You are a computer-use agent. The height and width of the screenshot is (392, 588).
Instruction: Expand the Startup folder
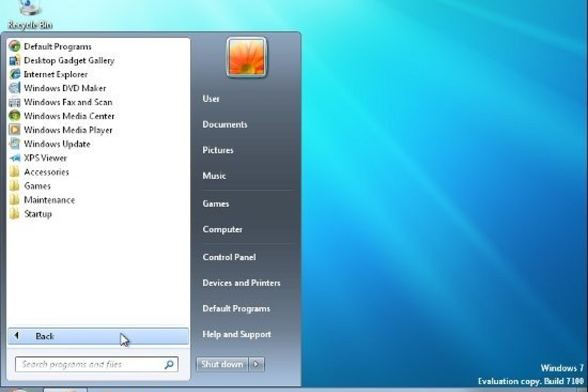[x=31, y=214]
